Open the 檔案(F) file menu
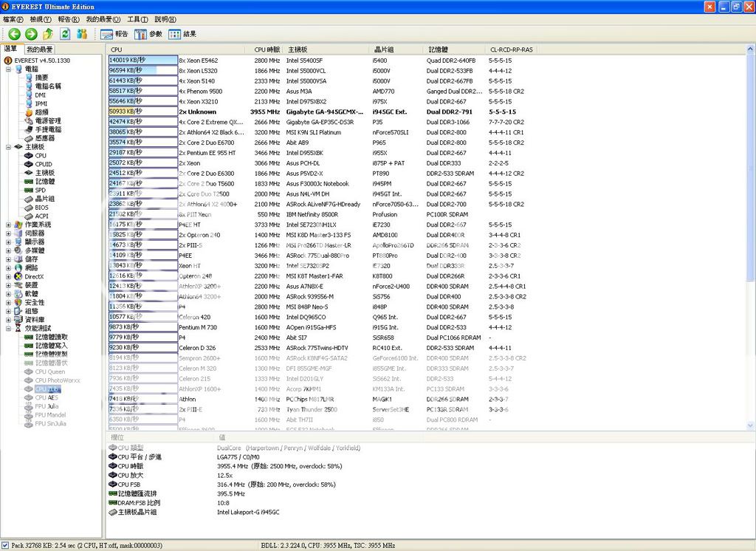Image resolution: width=756 pixels, height=551 pixels. tap(13, 19)
